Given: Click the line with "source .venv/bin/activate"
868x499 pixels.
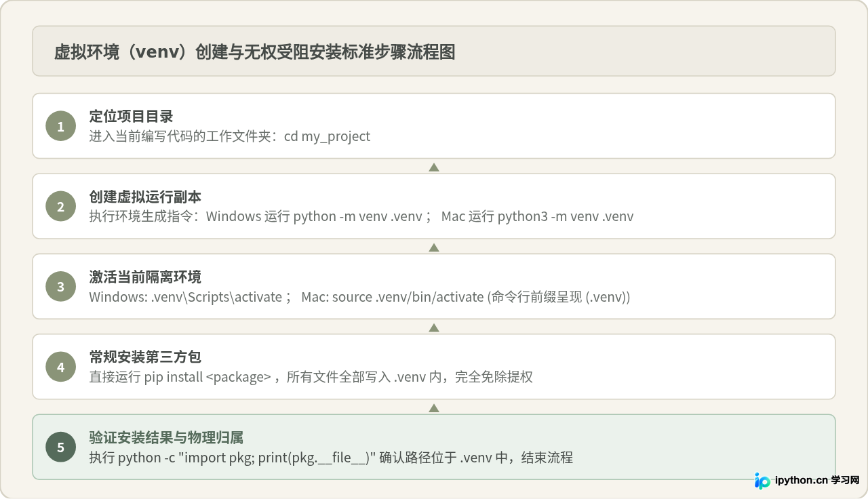Looking at the screenshot, I should 360,297.
